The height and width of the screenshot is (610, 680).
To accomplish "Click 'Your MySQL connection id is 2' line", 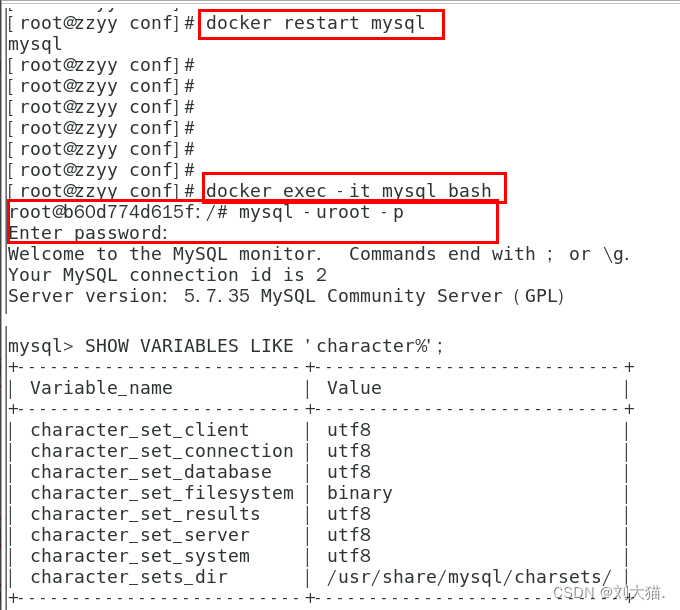I will 167,275.
